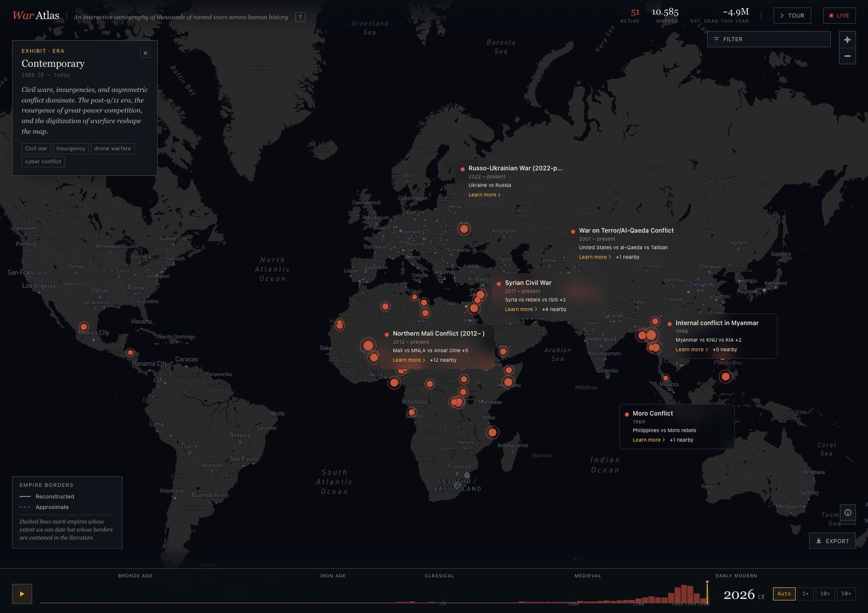
Task: Click the conflict marker near Sana'a
Action: point(503,352)
